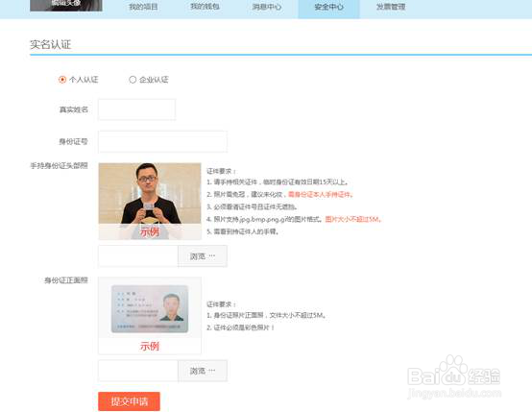
Task: Click requirement 证件必须是彩色照片
Action: [241, 327]
